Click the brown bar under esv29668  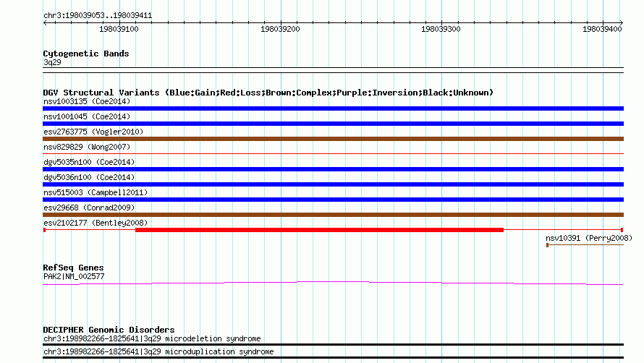333,215
